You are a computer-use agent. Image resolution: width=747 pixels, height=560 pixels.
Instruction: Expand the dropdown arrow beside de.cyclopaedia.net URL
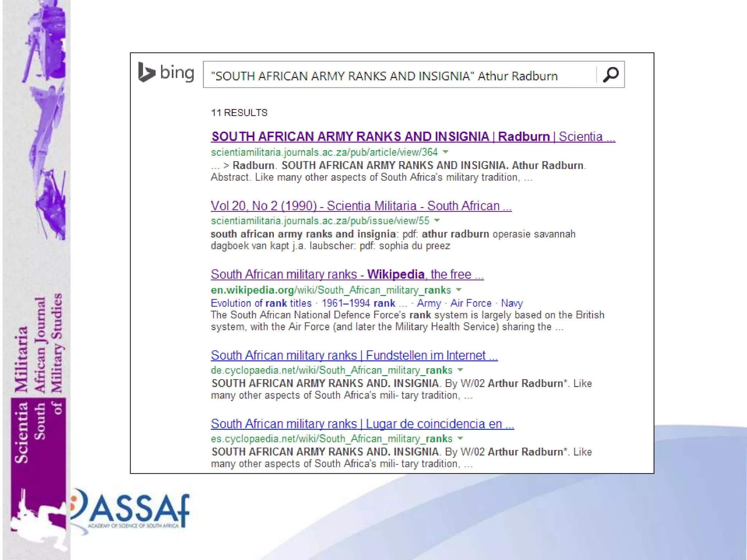pyautogui.click(x=460, y=370)
